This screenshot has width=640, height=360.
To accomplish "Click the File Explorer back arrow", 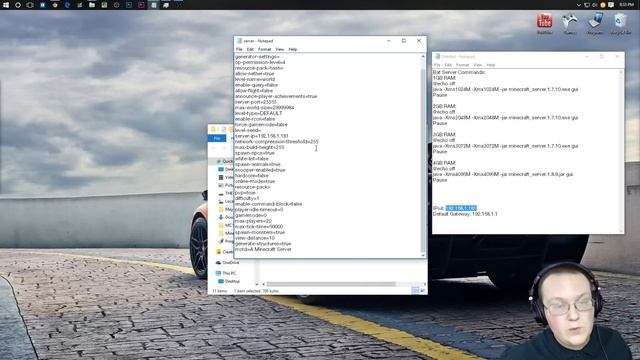I will pos(213,148).
